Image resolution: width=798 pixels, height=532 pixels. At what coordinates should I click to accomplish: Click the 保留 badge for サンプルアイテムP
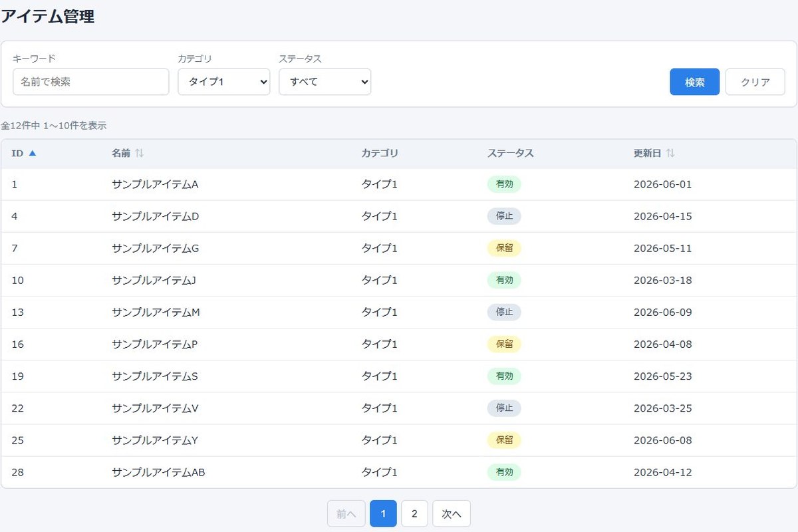click(504, 344)
